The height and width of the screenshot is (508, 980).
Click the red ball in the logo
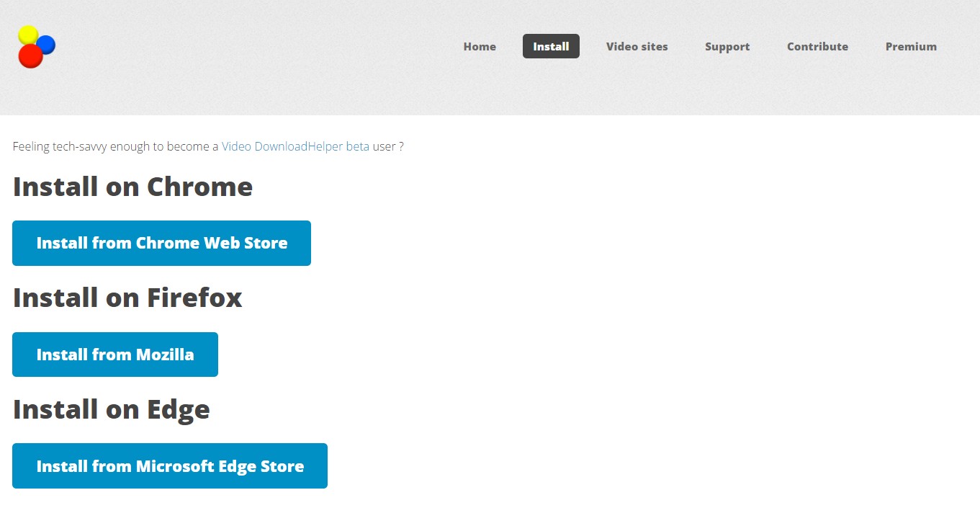point(30,56)
